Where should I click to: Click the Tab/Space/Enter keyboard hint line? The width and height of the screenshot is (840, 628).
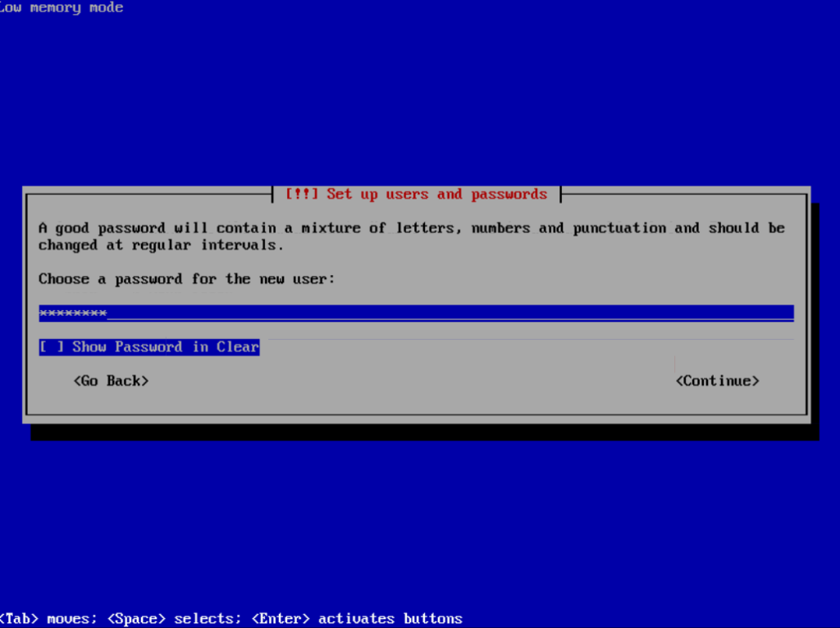pos(231,619)
